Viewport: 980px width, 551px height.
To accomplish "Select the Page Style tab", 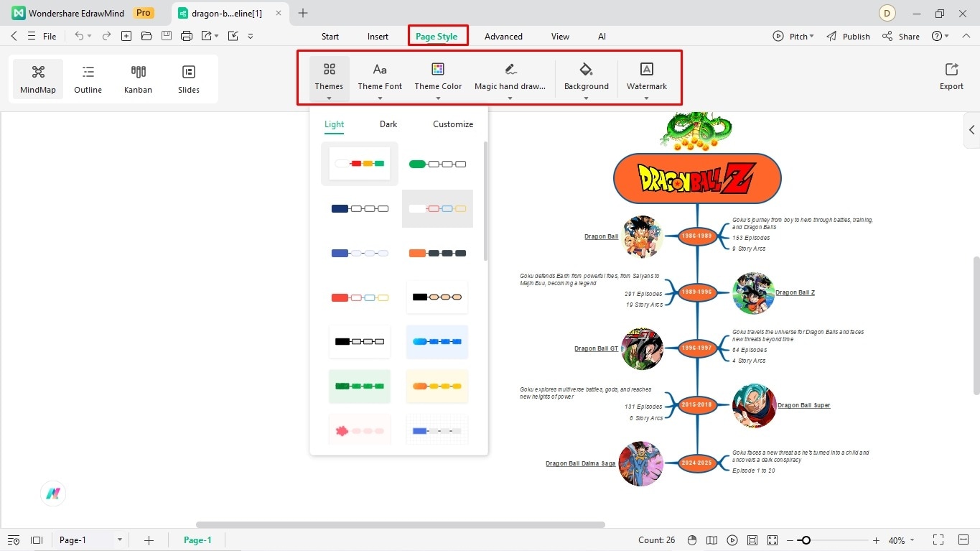I will pos(437,37).
